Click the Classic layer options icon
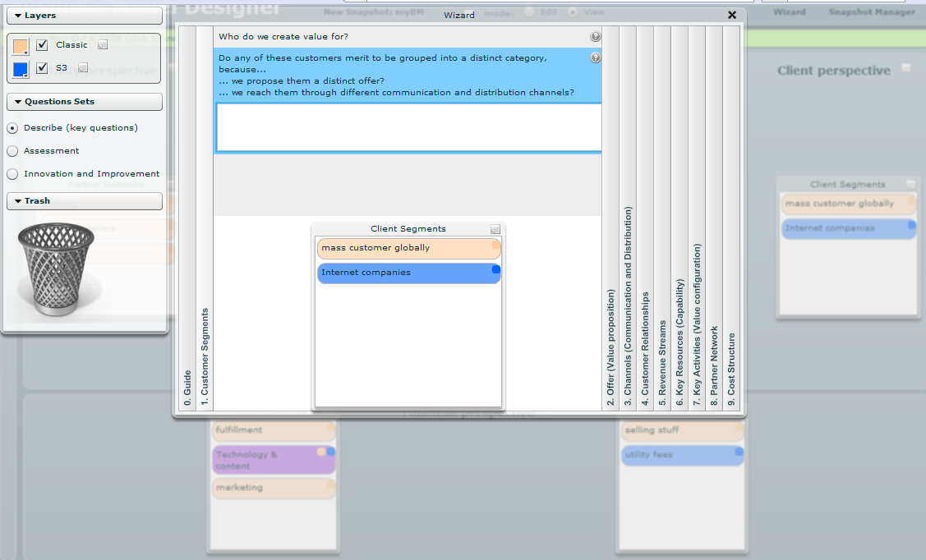Image resolution: width=926 pixels, height=560 pixels. 103,45
